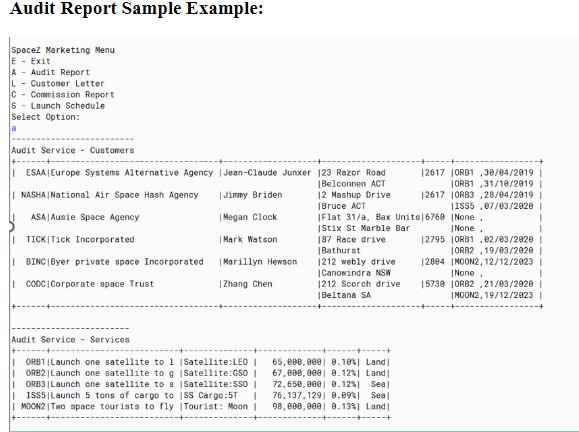This screenshot has width=579, height=432.
Task: Click service entry 'ISS5 ,07/03/2020'
Action: pos(494,206)
